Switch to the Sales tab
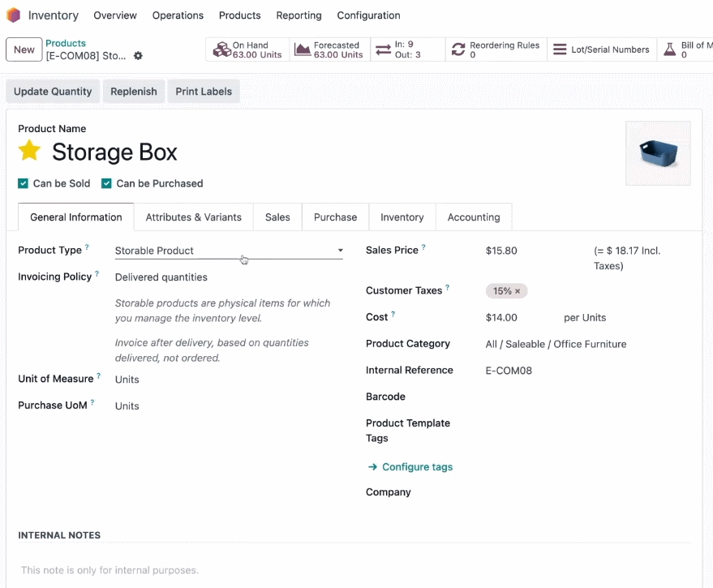This screenshot has width=713, height=588. tap(277, 217)
